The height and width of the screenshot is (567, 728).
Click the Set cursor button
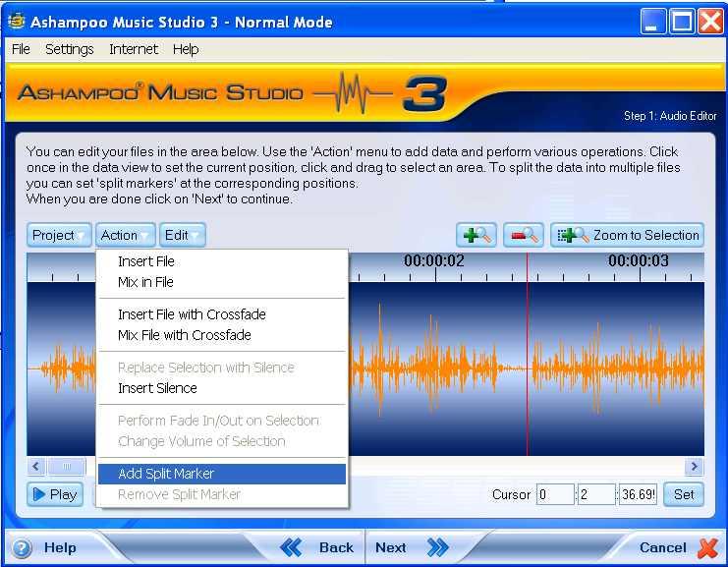tap(684, 494)
